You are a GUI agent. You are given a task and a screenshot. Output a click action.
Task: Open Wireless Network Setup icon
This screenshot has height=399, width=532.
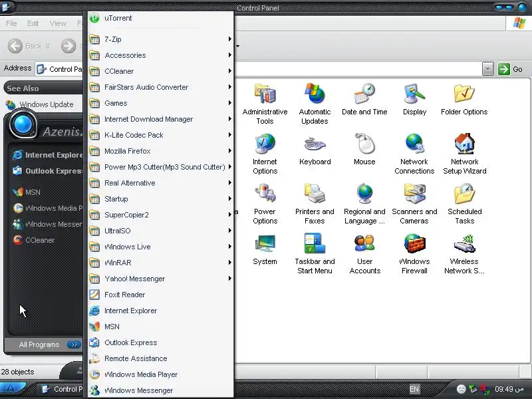point(464,253)
